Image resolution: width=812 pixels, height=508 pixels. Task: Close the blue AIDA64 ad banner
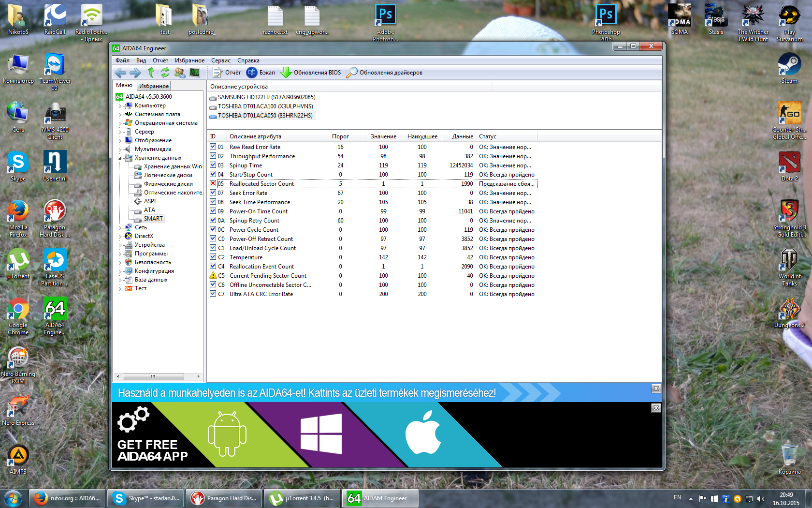656,388
